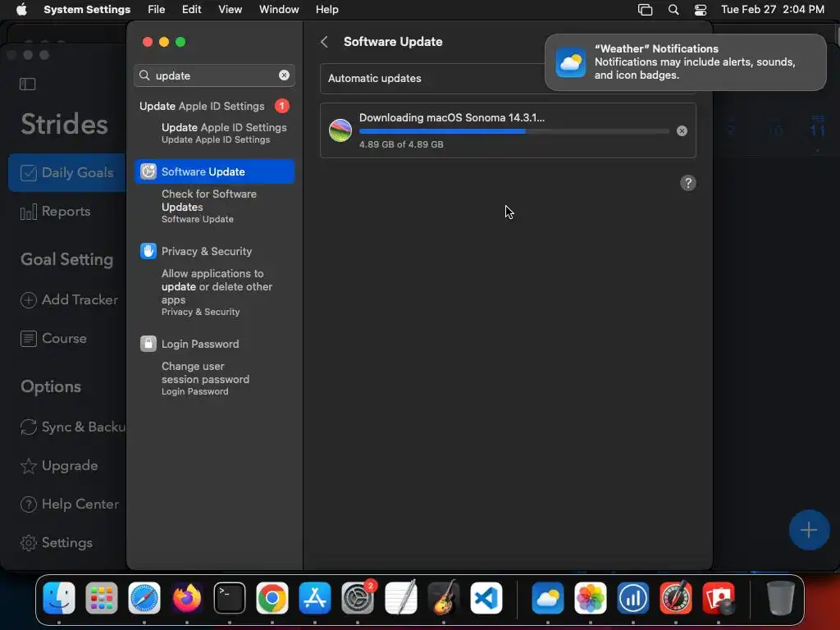Viewport: 840px width, 630px height.
Task: Open Visual Studio Code from the Dock
Action: [x=486, y=598]
